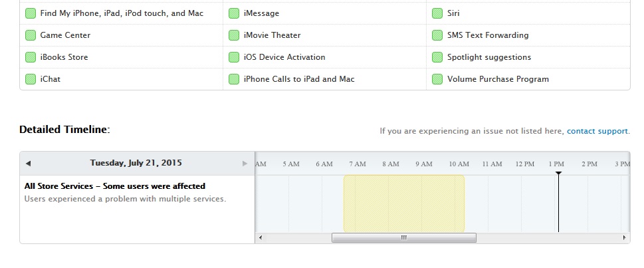Click the green status icon beside Siri
The image size is (644, 268).
(437, 13)
